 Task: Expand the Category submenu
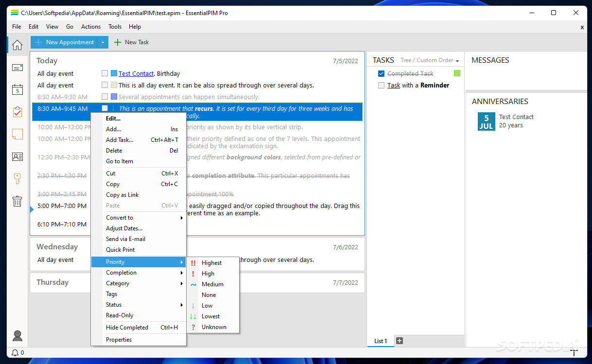point(139,283)
